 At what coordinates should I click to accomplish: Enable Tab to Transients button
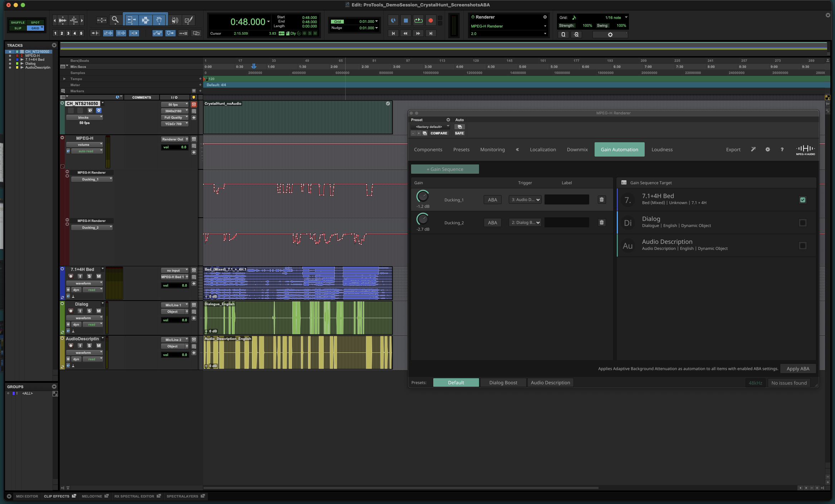[95, 33]
